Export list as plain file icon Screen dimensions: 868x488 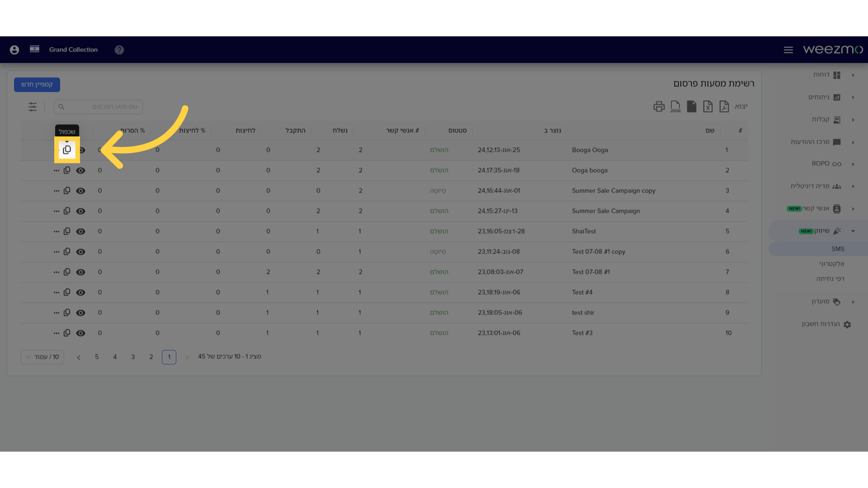(x=692, y=107)
